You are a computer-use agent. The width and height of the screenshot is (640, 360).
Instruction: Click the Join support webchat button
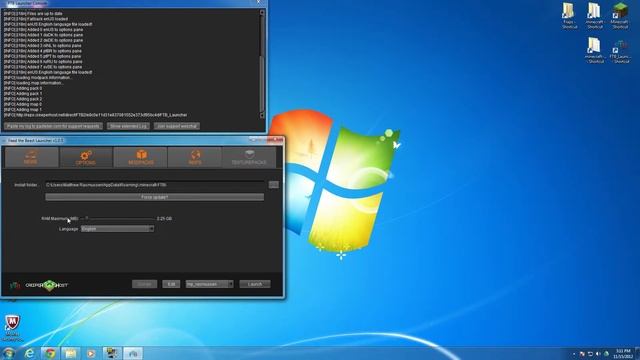pyautogui.click(x=177, y=126)
